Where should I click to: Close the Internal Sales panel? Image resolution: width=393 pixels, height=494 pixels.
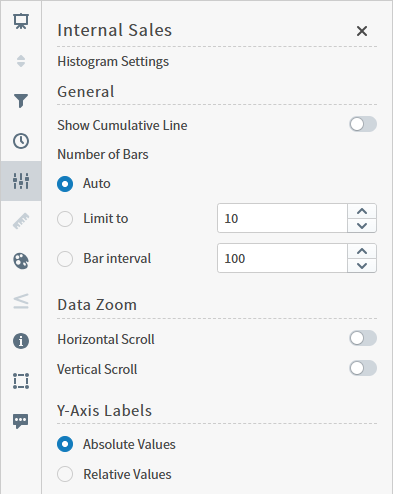click(x=362, y=31)
